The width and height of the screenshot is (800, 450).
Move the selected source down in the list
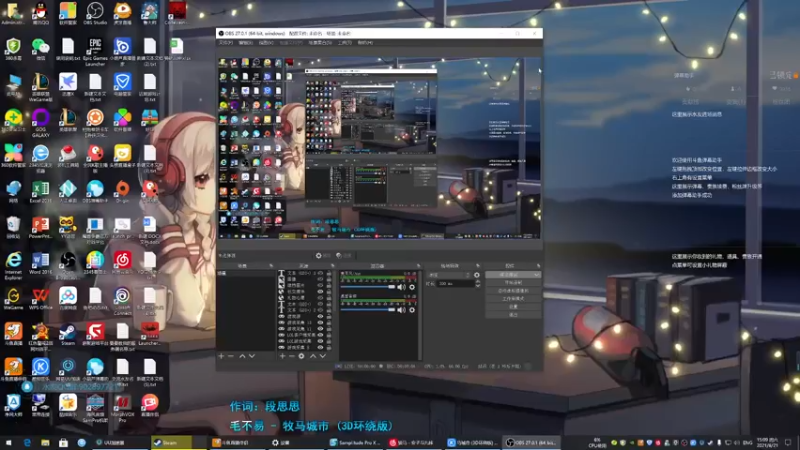322,356
